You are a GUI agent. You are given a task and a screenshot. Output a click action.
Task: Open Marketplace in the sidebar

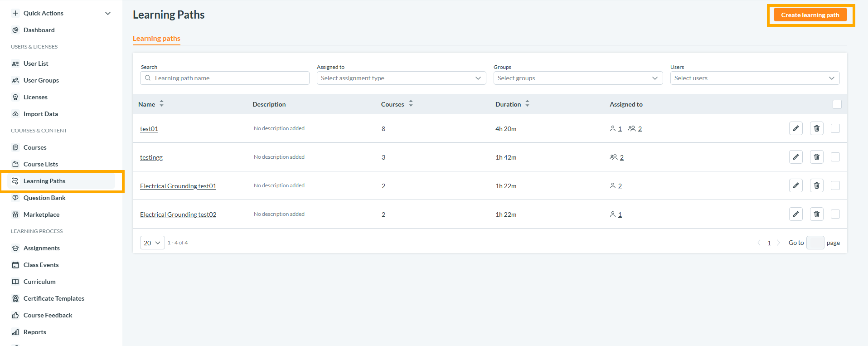(x=41, y=214)
